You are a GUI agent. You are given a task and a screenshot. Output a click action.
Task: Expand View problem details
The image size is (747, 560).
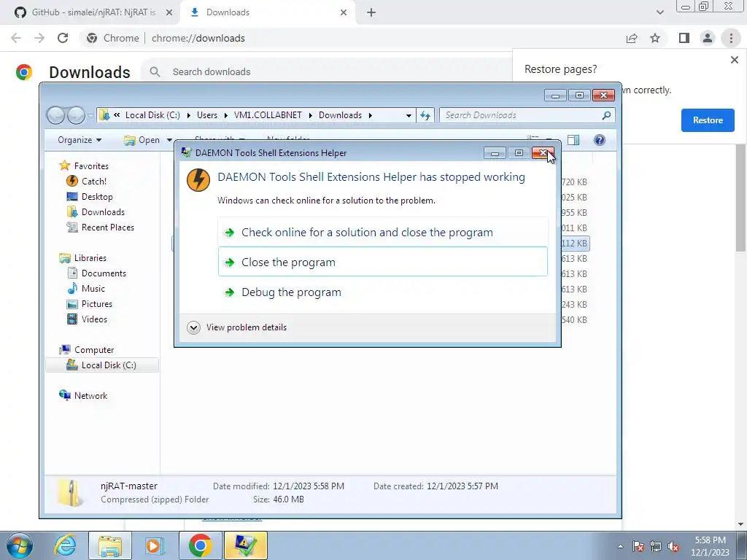pos(237,327)
